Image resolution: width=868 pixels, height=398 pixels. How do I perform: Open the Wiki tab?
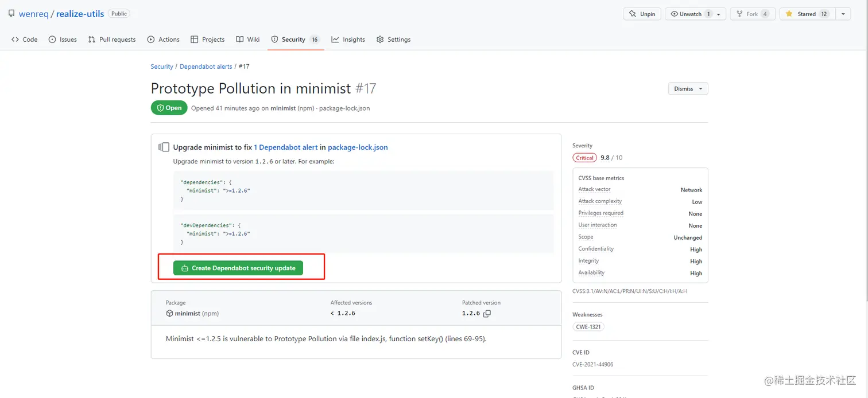point(247,40)
